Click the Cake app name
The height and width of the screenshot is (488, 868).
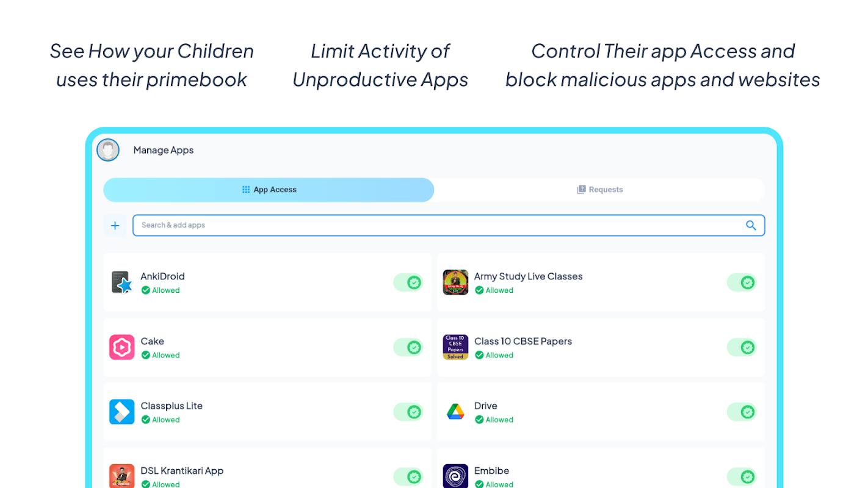click(x=152, y=341)
